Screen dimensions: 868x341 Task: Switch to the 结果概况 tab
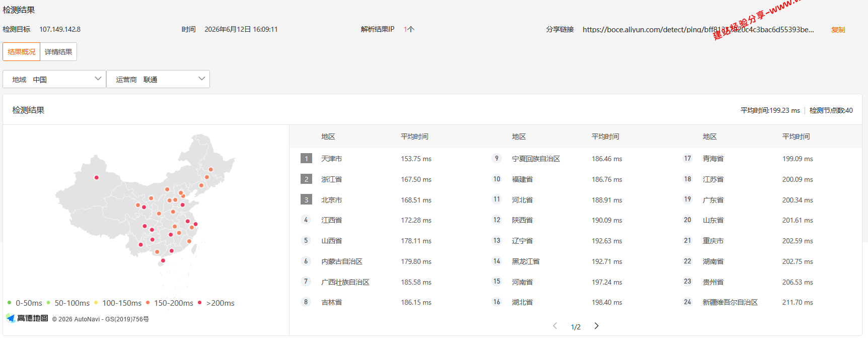pyautogui.click(x=22, y=52)
